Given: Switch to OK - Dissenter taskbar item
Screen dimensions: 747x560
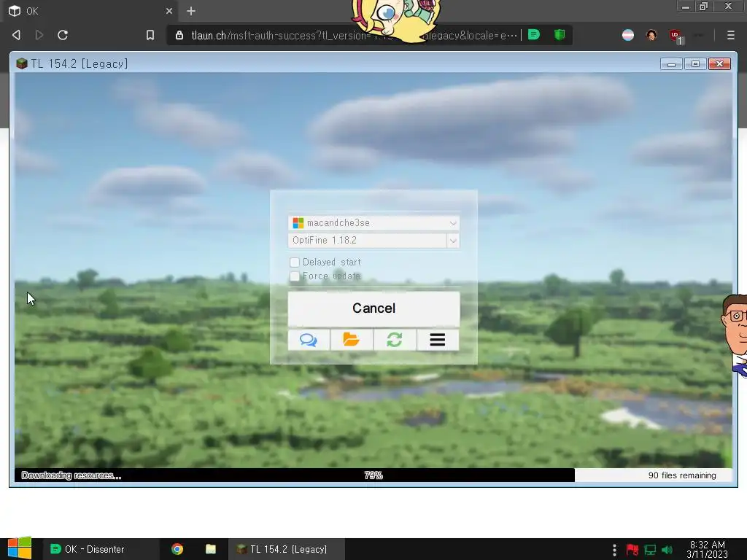Looking at the screenshot, I should 101,549.
